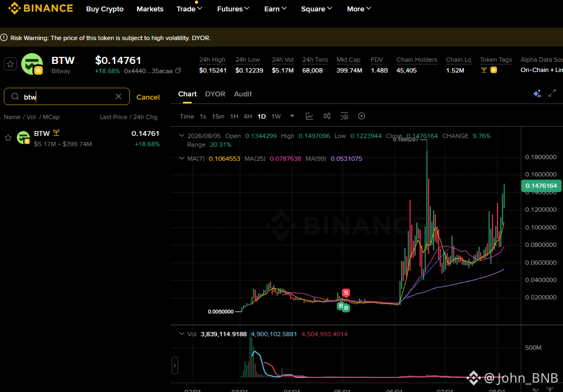
Task: Toggle favorite star in BTW list row
Action: pyautogui.click(x=8, y=138)
